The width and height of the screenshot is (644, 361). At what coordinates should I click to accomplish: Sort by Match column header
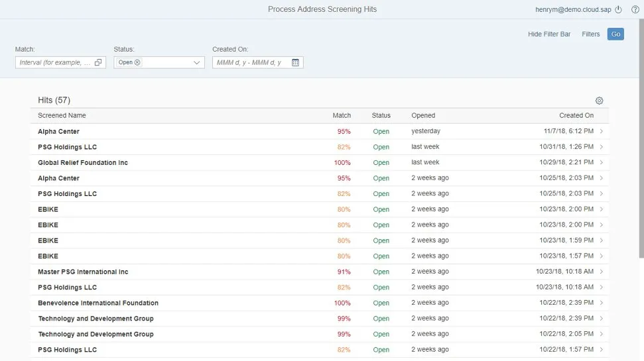click(x=342, y=115)
